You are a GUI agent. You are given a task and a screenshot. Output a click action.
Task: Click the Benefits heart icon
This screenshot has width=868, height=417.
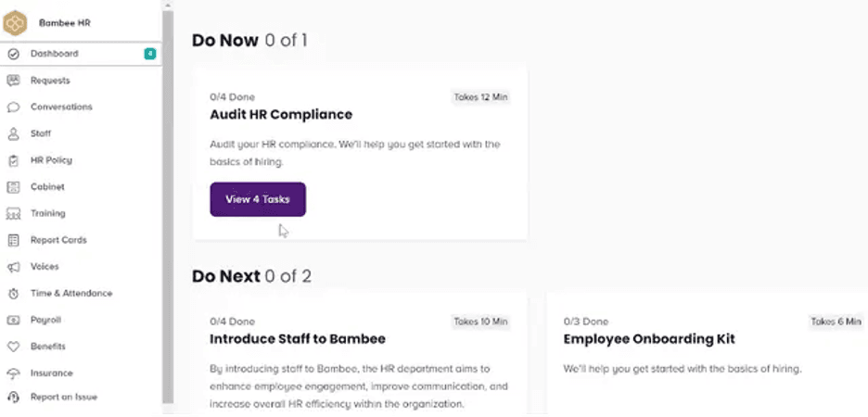pos(13,347)
